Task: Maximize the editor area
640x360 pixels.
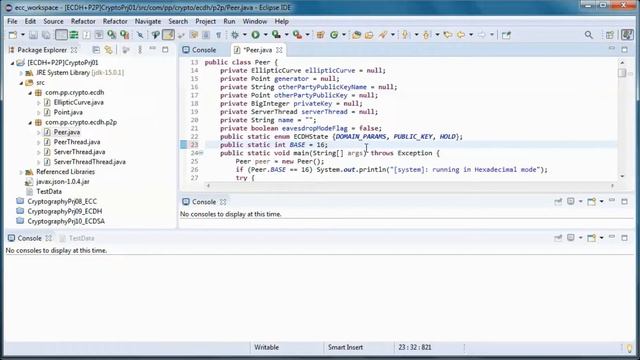Action: tap(624, 50)
